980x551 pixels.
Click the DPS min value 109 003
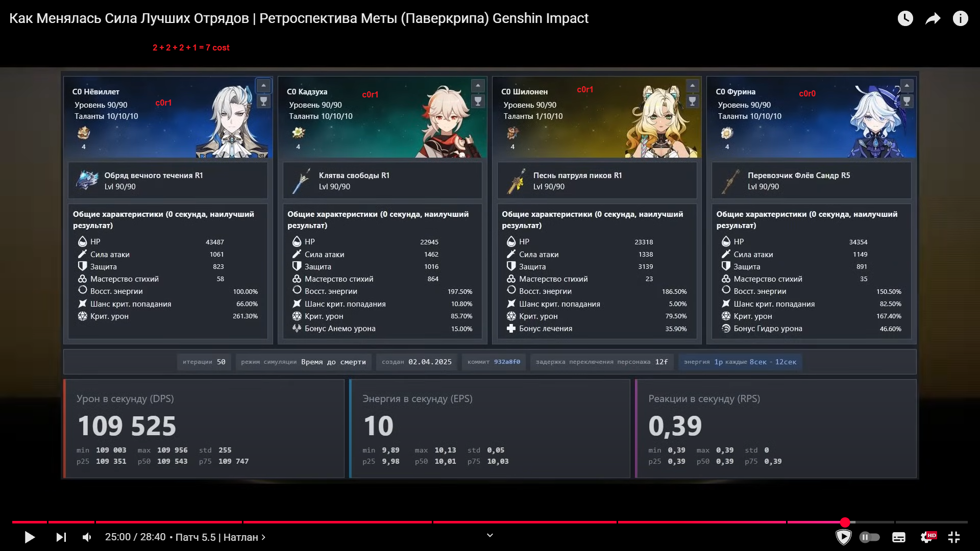[x=111, y=450]
